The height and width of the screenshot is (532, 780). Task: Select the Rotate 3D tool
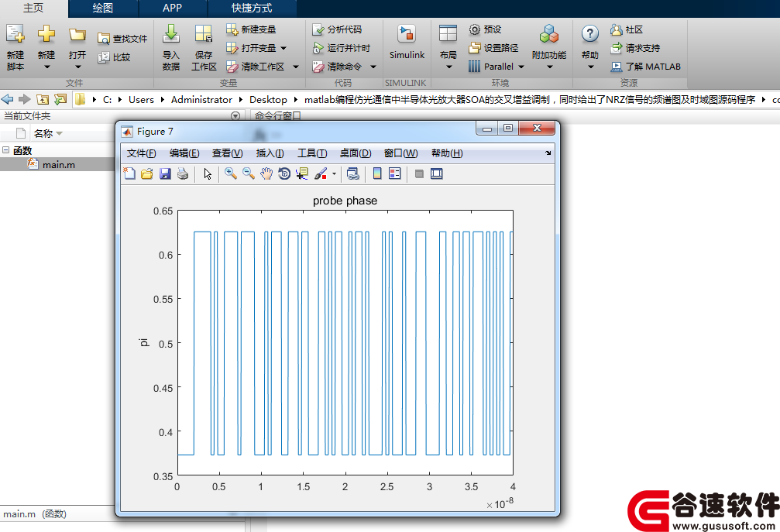coord(284,173)
